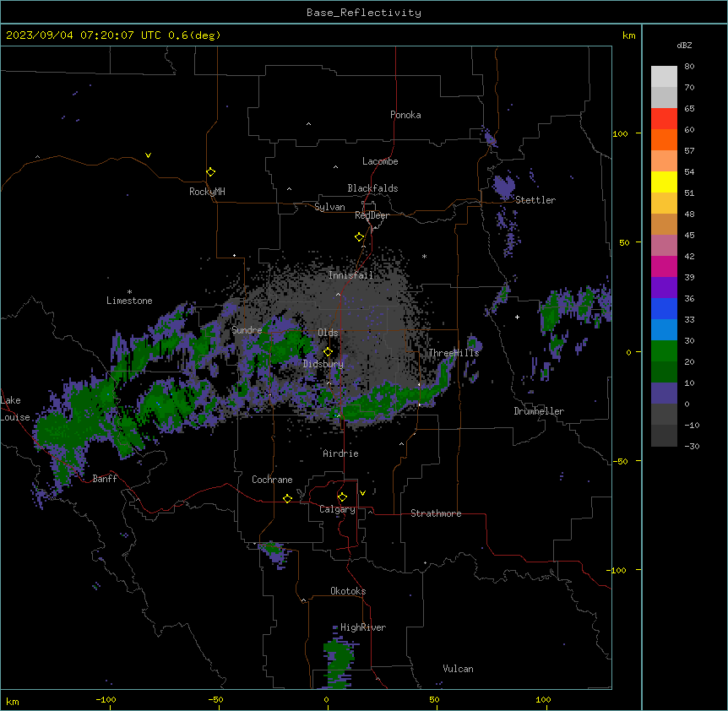The width and height of the screenshot is (728, 711).
Task: Pick the violet 36-39 dBZ color swatch
Action: (x=664, y=287)
